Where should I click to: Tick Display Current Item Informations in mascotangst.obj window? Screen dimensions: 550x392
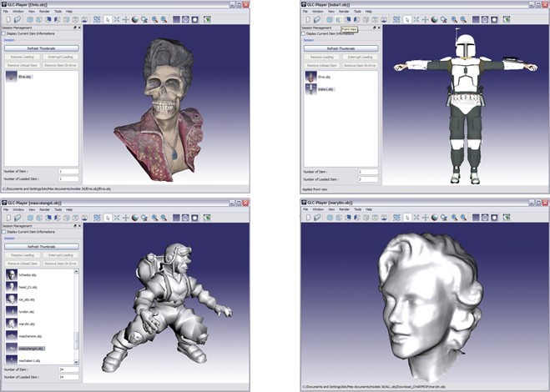pos(4,232)
